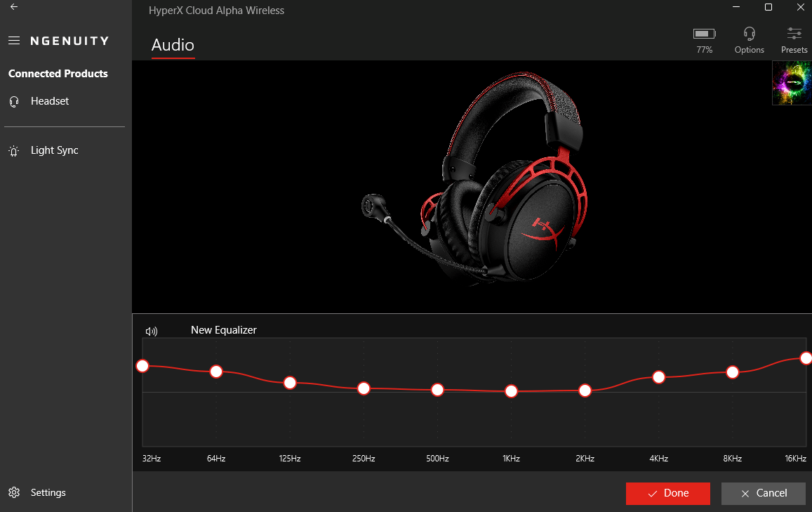Click the 77% battery label

(x=705, y=50)
